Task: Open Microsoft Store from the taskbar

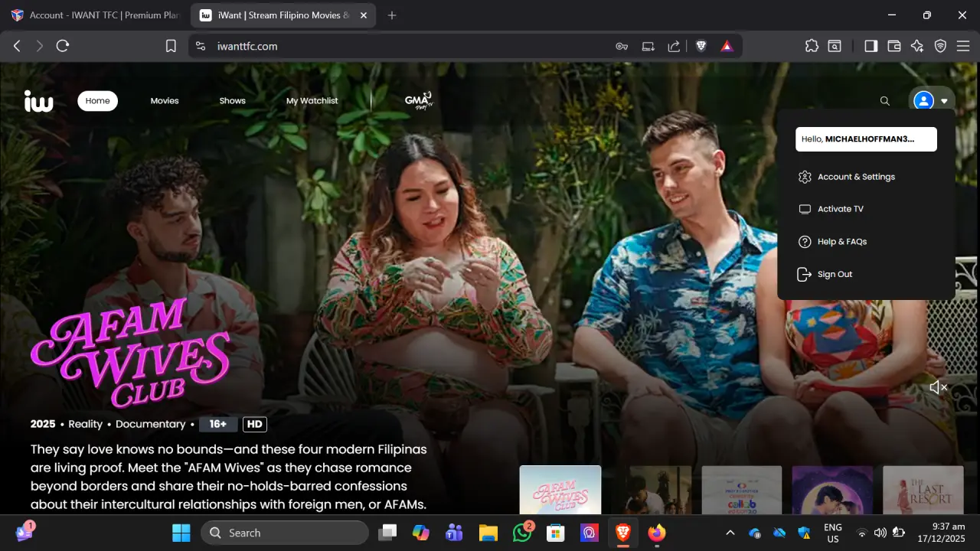Action: point(556,533)
